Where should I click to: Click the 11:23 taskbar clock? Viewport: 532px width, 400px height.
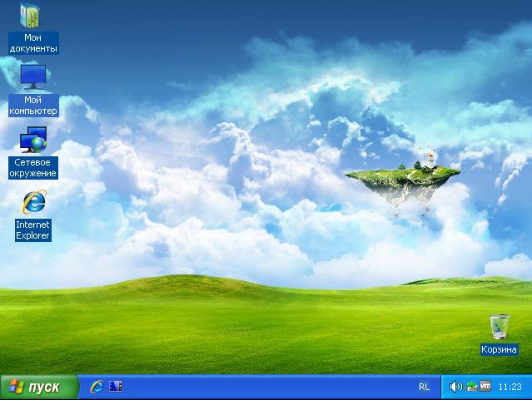pyautogui.click(x=510, y=387)
